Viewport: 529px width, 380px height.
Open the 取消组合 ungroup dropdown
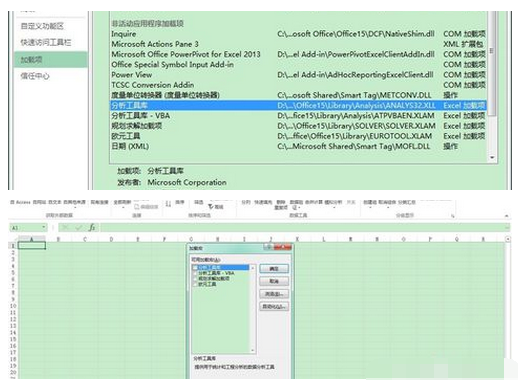click(387, 203)
